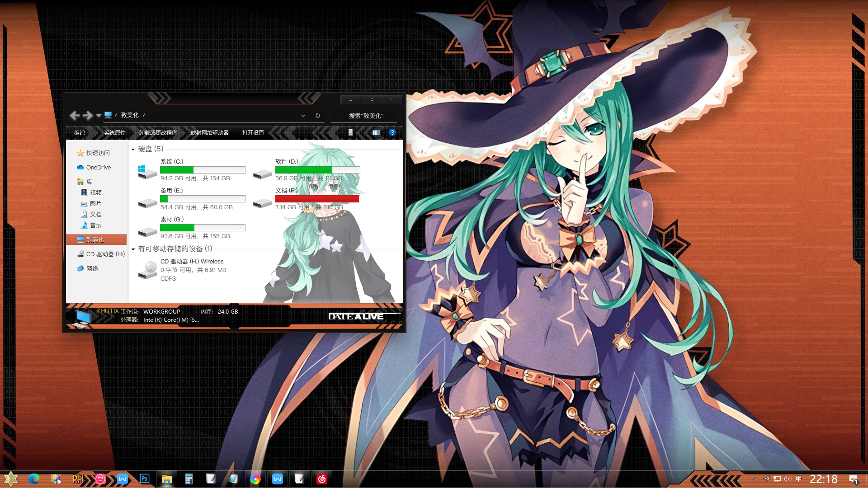868x488 pixels.
Task: Open the 组织 menu
Action: pos(80,132)
